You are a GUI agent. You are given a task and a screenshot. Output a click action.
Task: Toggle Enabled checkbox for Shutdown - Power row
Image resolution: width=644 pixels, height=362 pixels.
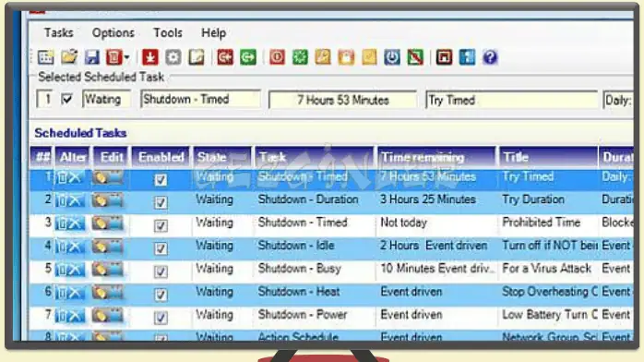click(161, 318)
